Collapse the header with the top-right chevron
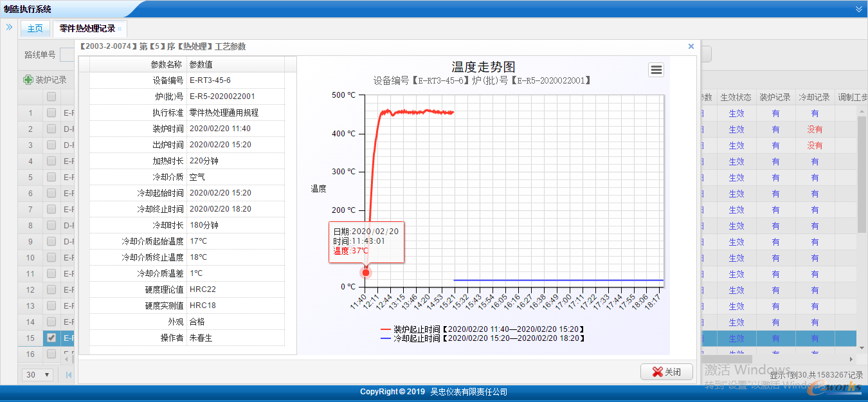 pos(859,9)
